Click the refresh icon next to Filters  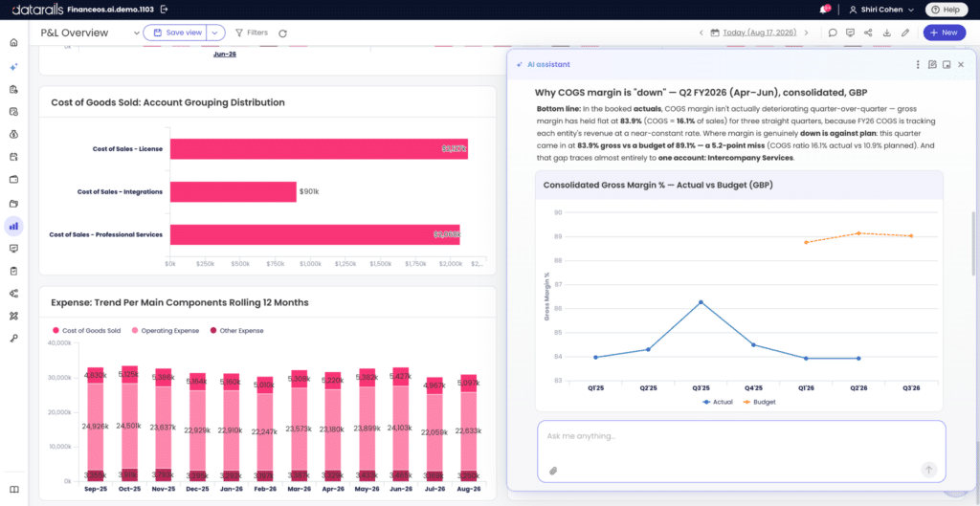[282, 33]
